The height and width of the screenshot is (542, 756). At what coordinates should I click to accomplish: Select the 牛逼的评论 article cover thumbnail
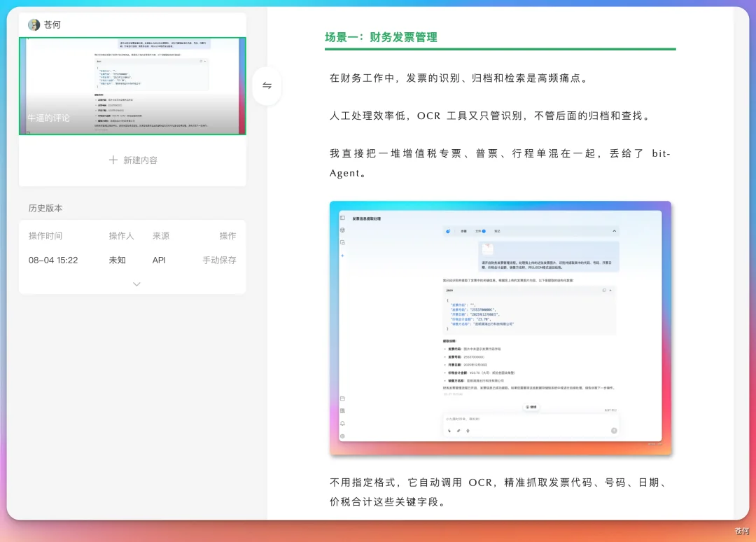132,86
